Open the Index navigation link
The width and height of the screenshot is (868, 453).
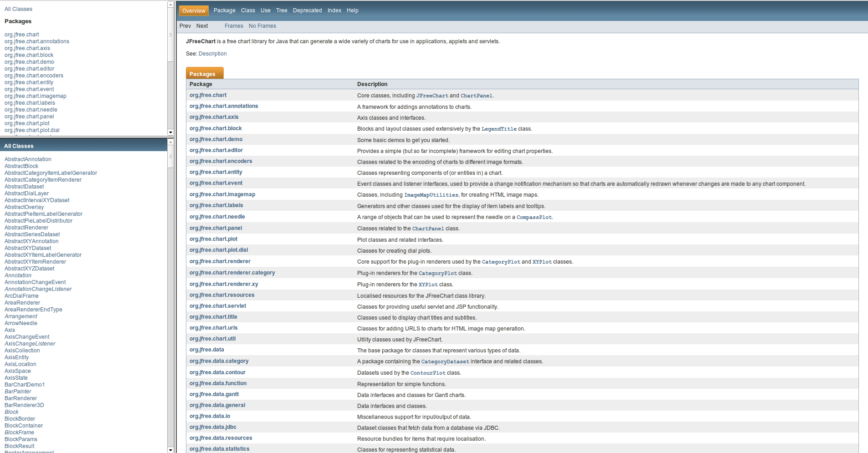coord(334,10)
